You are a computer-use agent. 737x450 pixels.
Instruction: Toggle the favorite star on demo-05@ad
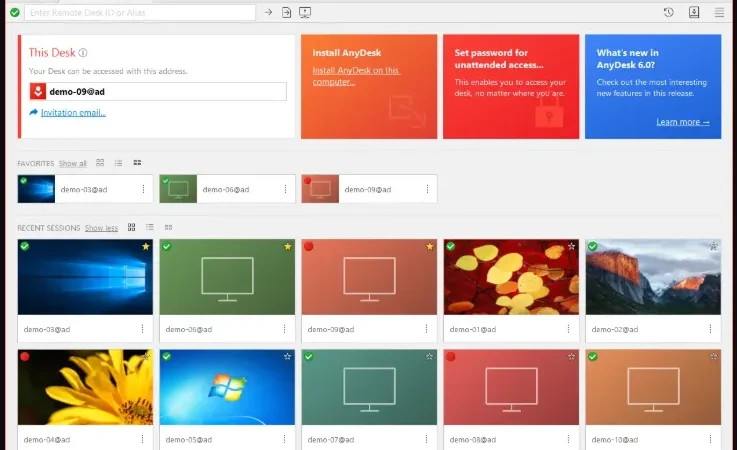(288, 356)
